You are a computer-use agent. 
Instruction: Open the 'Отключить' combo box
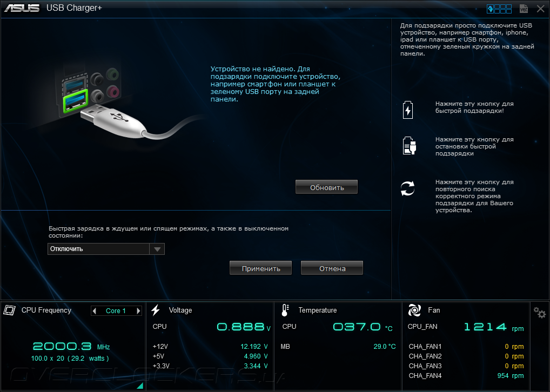click(106, 249)
